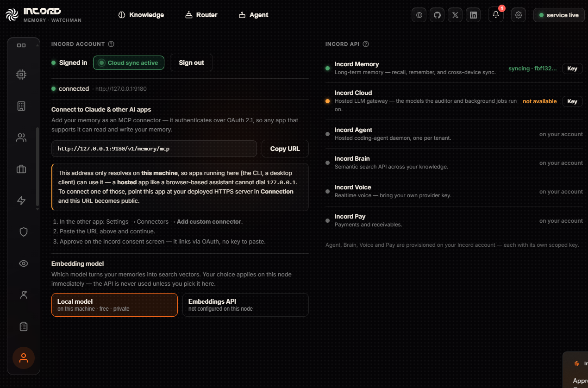Click the bold 'Add custom connector' text

click(209, 222)
